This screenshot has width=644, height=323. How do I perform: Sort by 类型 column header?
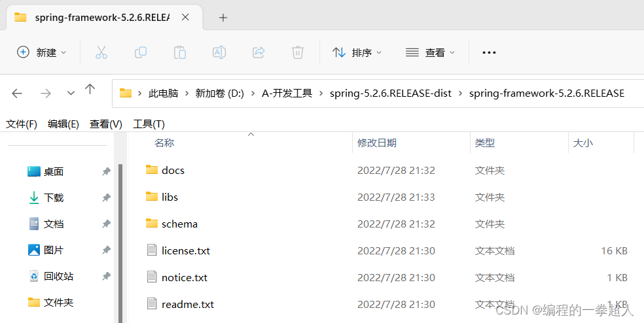point(485,143)
